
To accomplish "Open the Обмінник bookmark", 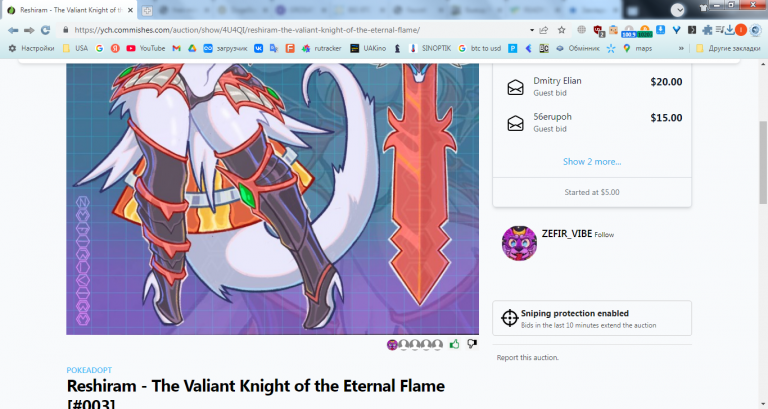I will tap(577, 48).
